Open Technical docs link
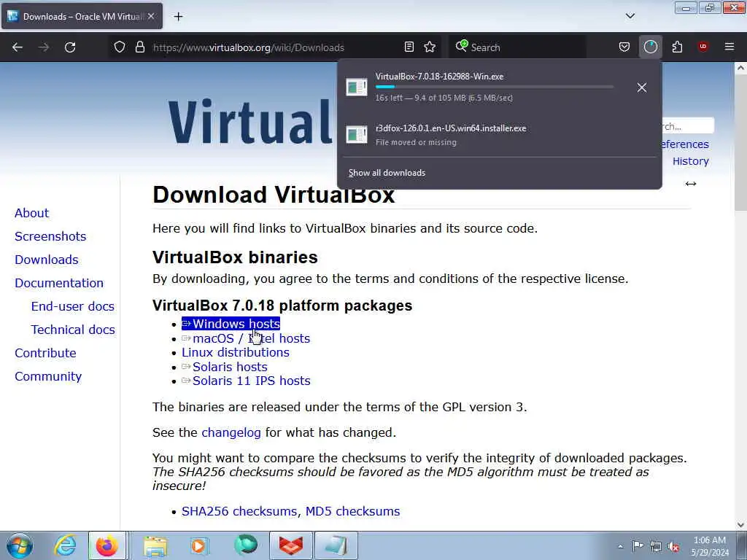 pos(73,330)
